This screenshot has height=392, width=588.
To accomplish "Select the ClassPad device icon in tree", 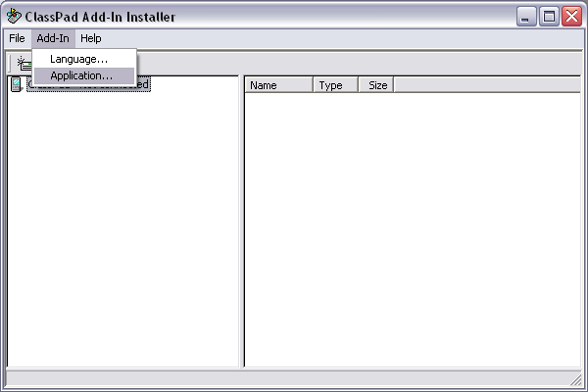I will [16, 84].
